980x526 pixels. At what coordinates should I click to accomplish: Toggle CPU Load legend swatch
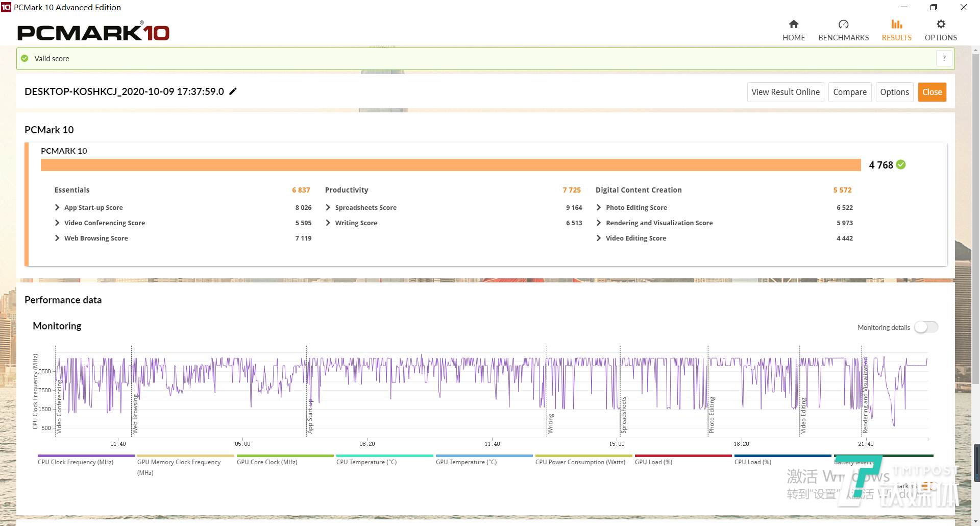tap(783, 456)
